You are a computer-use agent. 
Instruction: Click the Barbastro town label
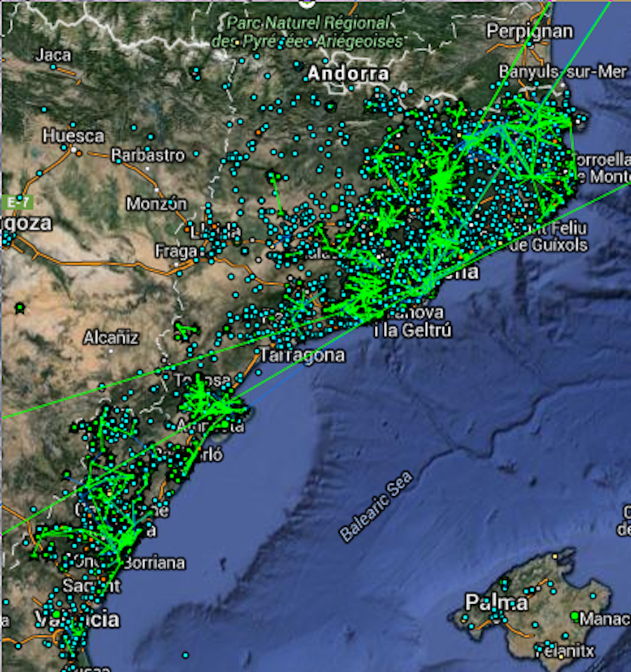[x=148, y=155]
